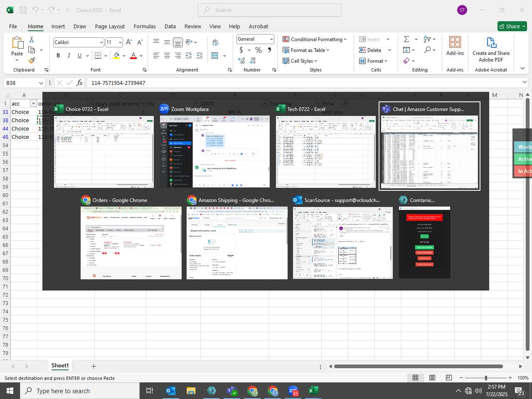The width and height of the screenshot is (532, 399).
Task: Click the zoom slider handle
Action: (x=486, y=378)
